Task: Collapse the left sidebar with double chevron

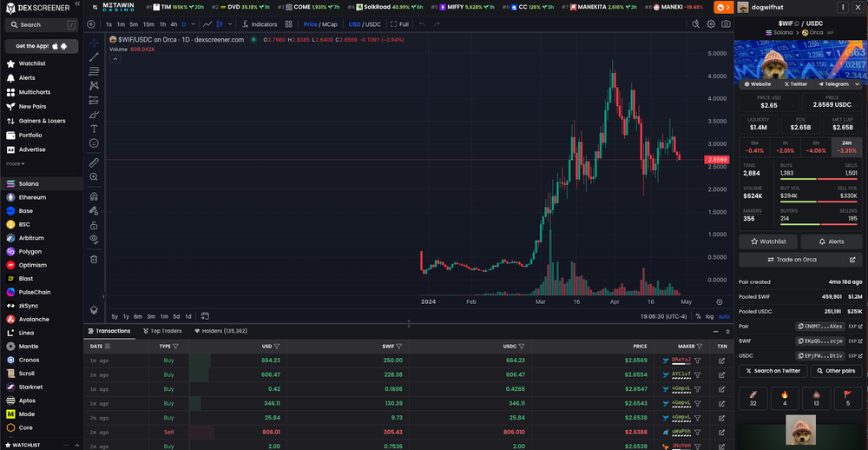Action: tap(77, 3)
